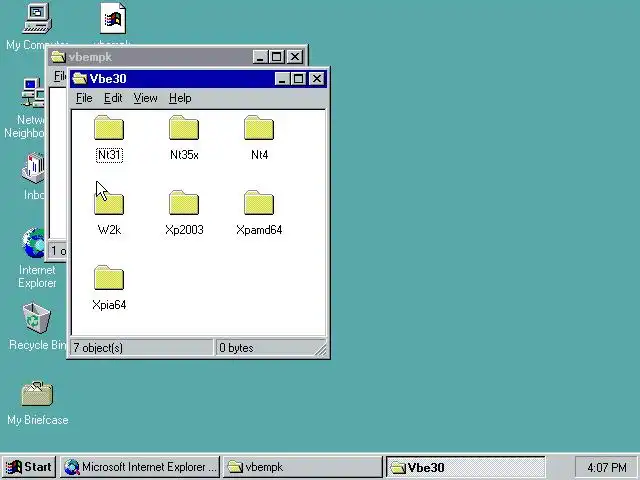Minimize the vbempk window

260,57
